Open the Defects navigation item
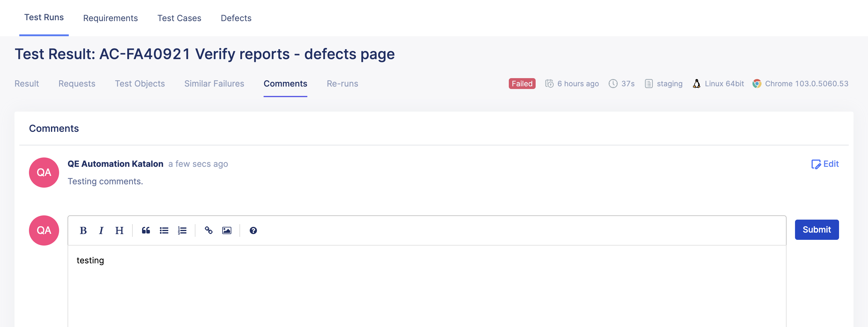868x327 pixels. click(x=236, y=18)
